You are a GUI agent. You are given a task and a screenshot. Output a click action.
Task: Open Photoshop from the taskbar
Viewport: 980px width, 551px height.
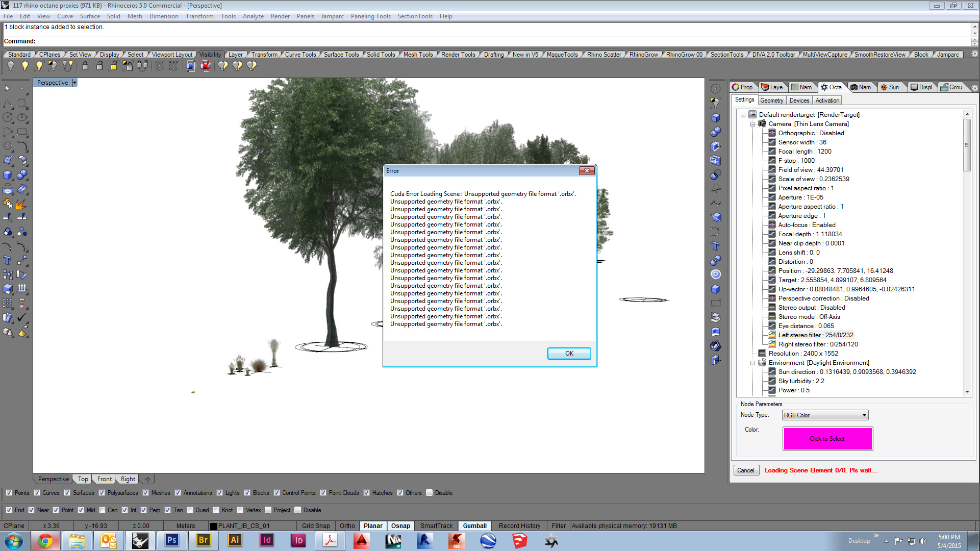[171, 540]
